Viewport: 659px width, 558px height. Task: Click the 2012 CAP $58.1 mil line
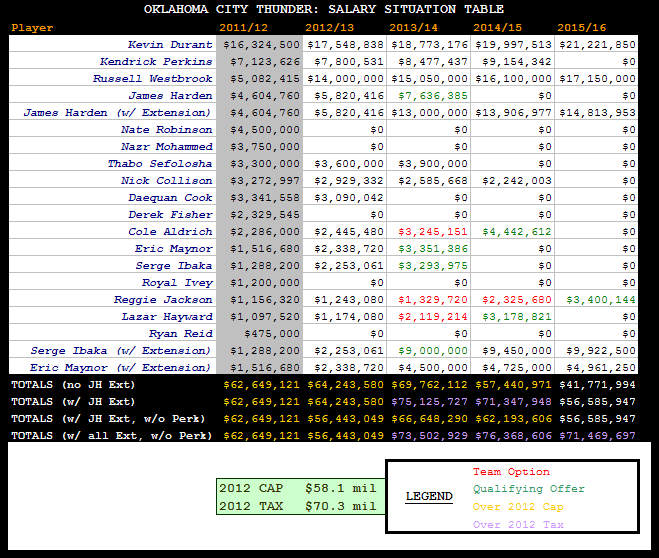tap(298, 488)
